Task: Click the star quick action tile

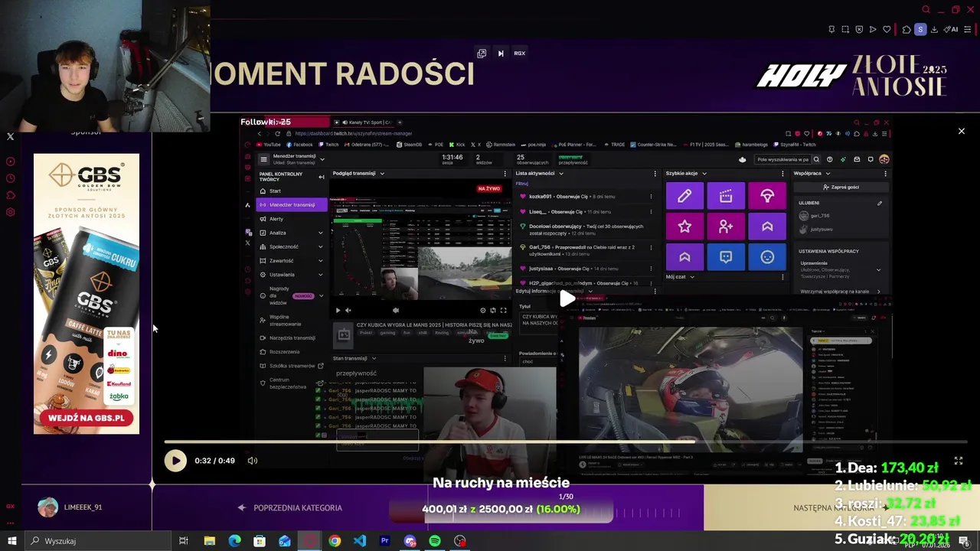Action: click(684, 227)
